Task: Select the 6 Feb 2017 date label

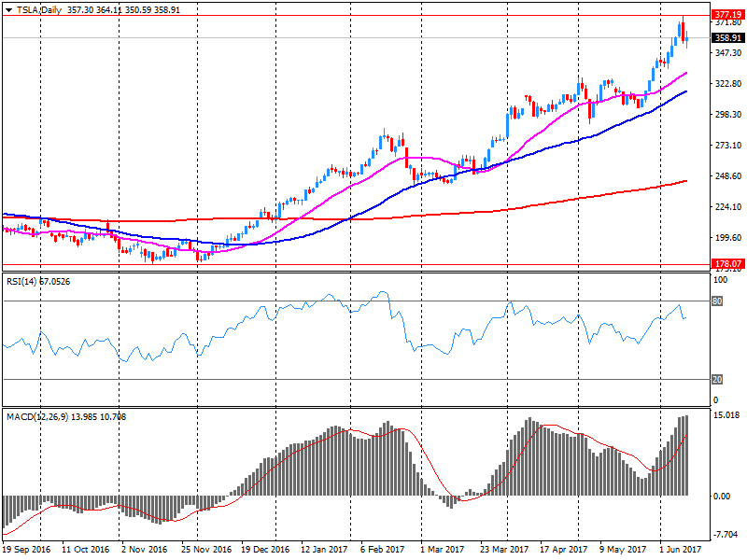Action: (382, 549)
